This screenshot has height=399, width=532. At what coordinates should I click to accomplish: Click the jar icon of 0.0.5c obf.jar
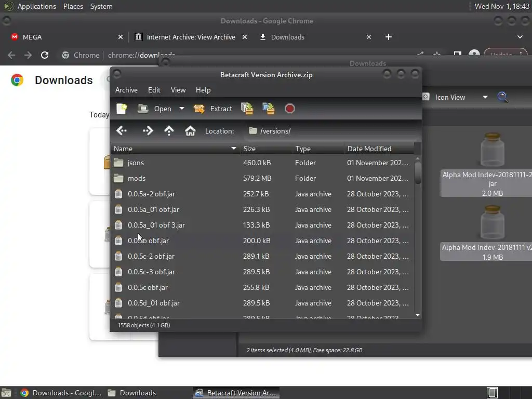click(118, 288)
